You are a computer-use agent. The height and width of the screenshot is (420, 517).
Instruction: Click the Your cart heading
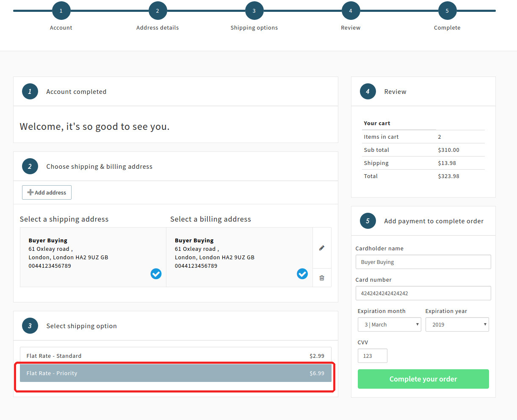pyautogui.click(x=377, y=124)
